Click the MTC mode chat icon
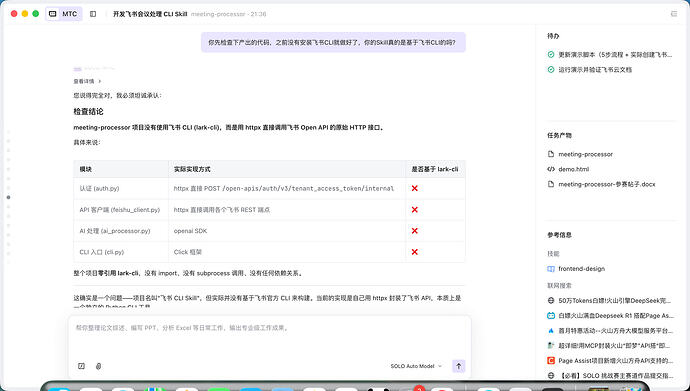 click(53, 14)
